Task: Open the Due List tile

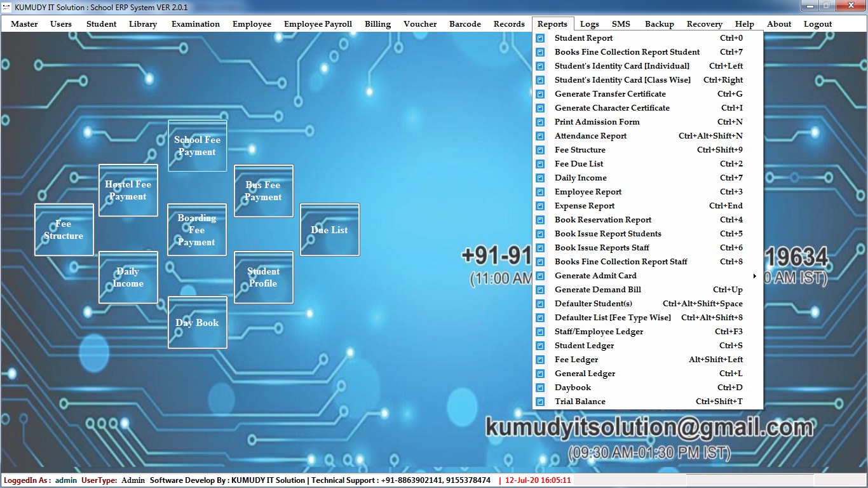Action: coord(329,230)
